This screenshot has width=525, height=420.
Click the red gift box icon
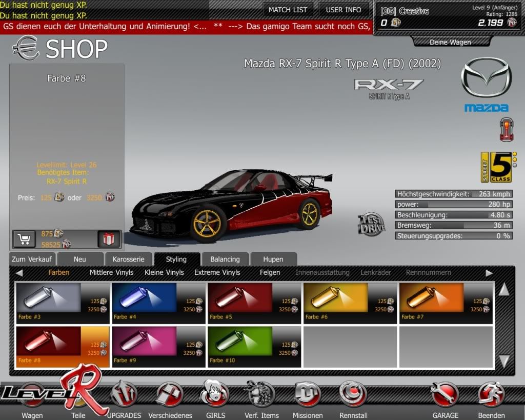pyautogui.click(x=108, y=239)
